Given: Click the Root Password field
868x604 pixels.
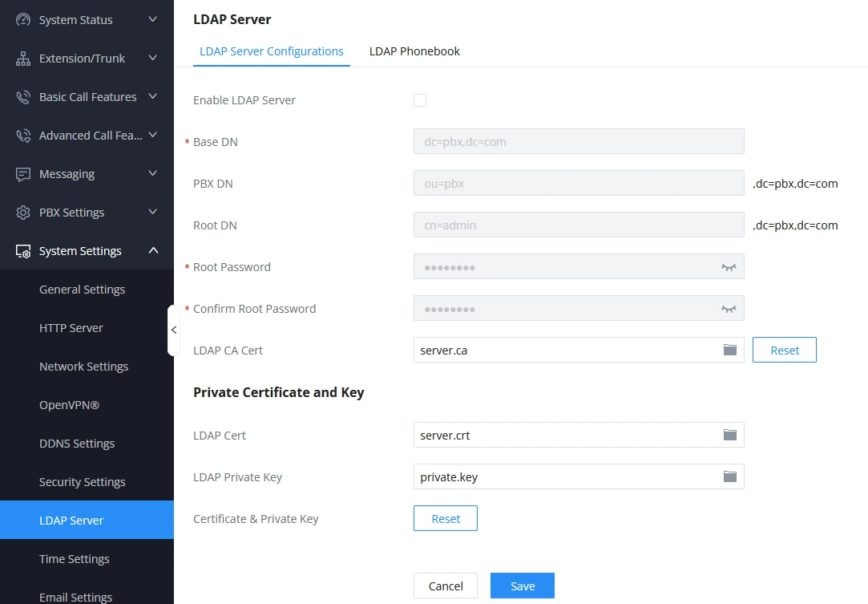Looking at the screenshot, I should [x=579, y=266].
